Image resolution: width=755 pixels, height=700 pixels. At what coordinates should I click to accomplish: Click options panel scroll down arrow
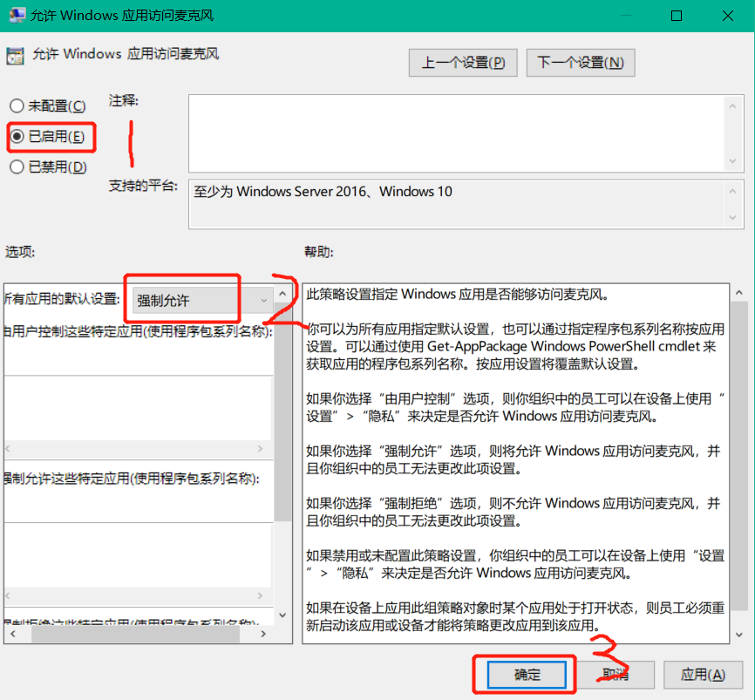(x=282, y=615)
